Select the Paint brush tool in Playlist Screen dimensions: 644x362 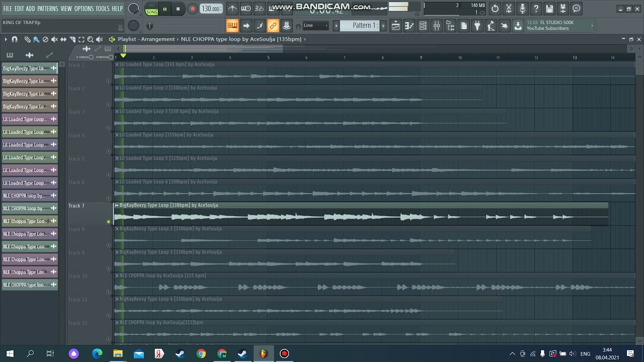(36, 39)
